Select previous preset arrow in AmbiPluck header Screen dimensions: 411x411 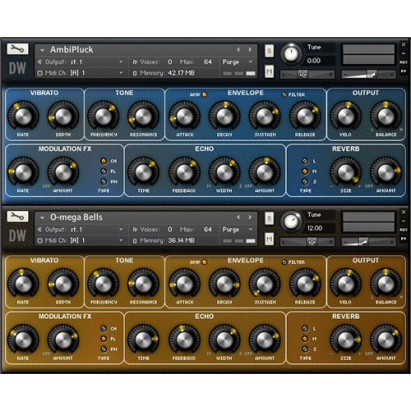point(238,50)
